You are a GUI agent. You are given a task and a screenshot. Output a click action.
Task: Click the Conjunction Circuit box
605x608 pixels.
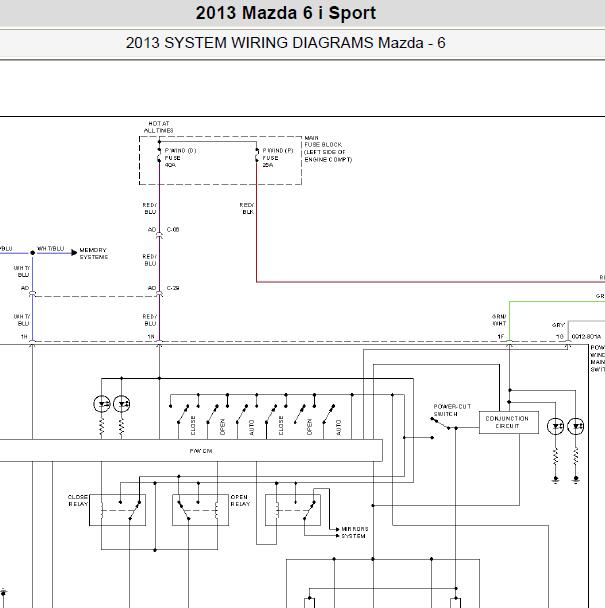tap(508, 422)
